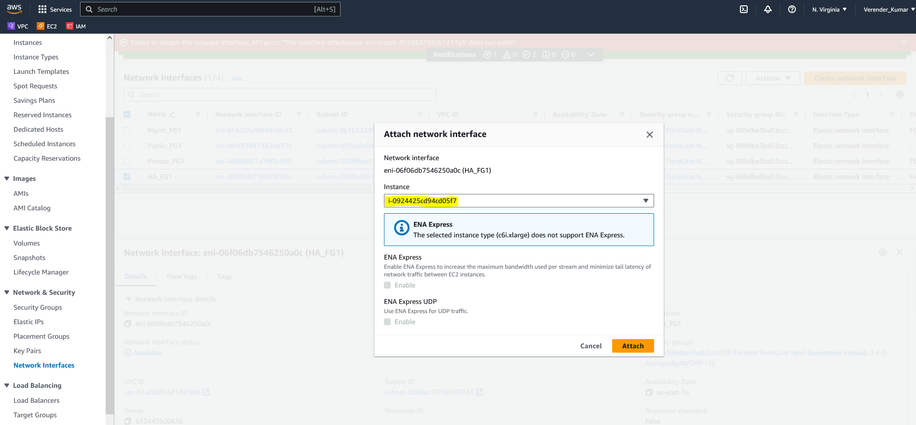The height and width of the screenshot is (425, 916).
Task: Open the Services grid menu
Action: click(55, 9)
